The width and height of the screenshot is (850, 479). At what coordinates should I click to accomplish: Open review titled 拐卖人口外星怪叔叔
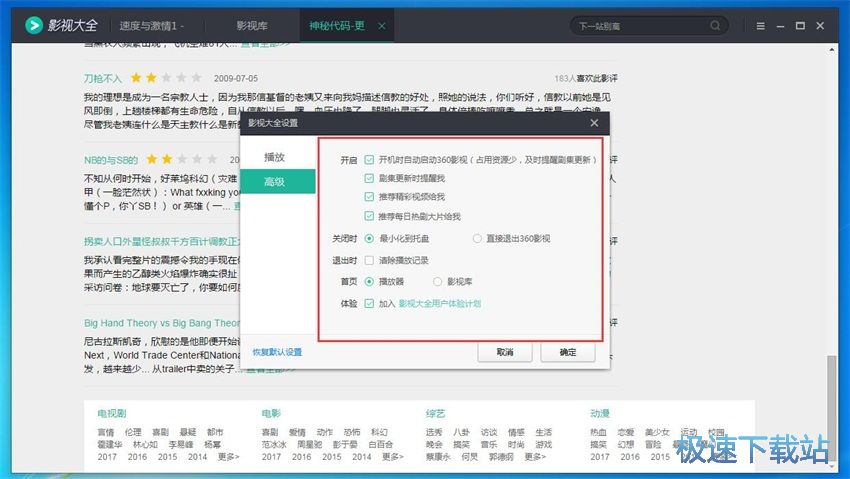(x=162, y=241)
